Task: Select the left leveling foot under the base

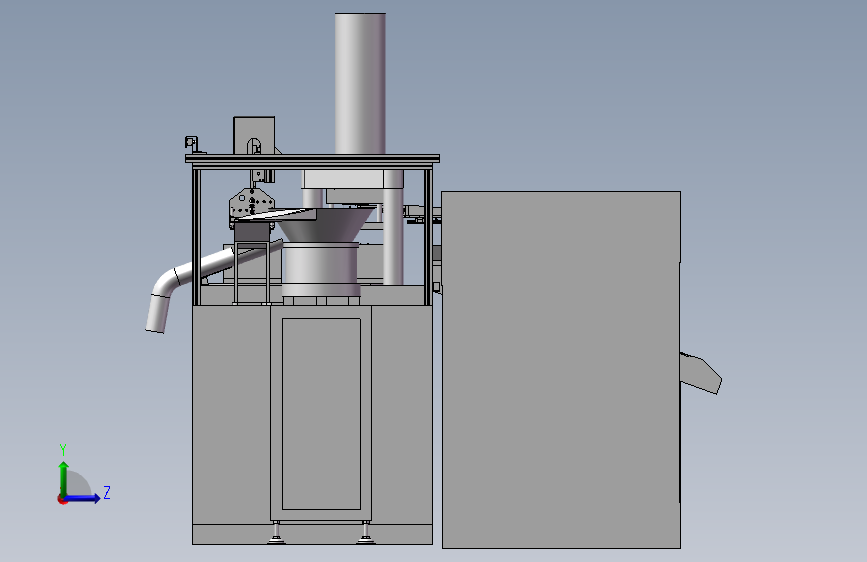Action: point(276,533)
